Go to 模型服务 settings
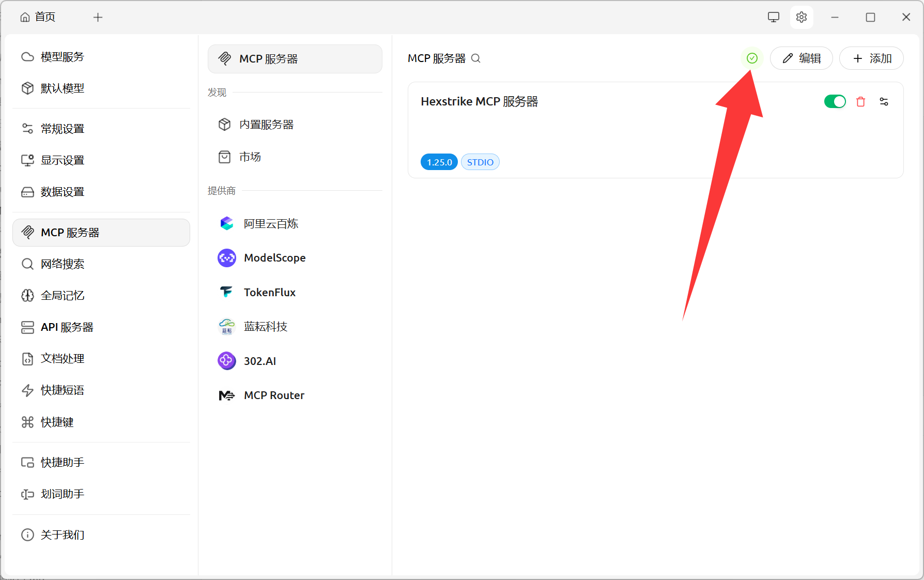 (62, 57)
